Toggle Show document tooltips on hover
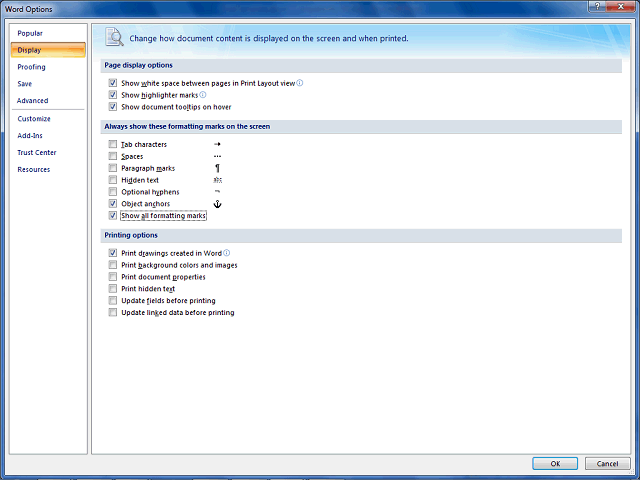640x480 pixels. tap(113, 107)
